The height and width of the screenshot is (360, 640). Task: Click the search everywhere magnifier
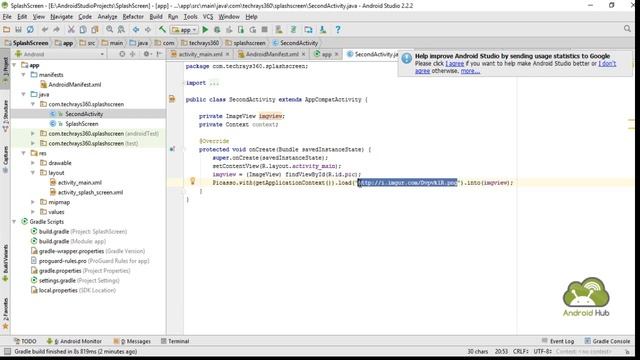tap(627, 29)
